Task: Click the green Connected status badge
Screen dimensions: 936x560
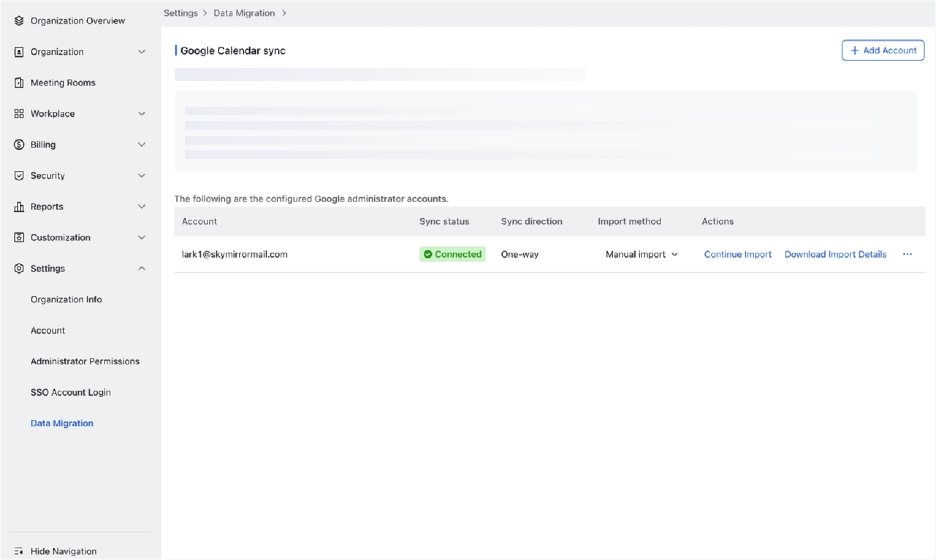Action: coord(452,254)
